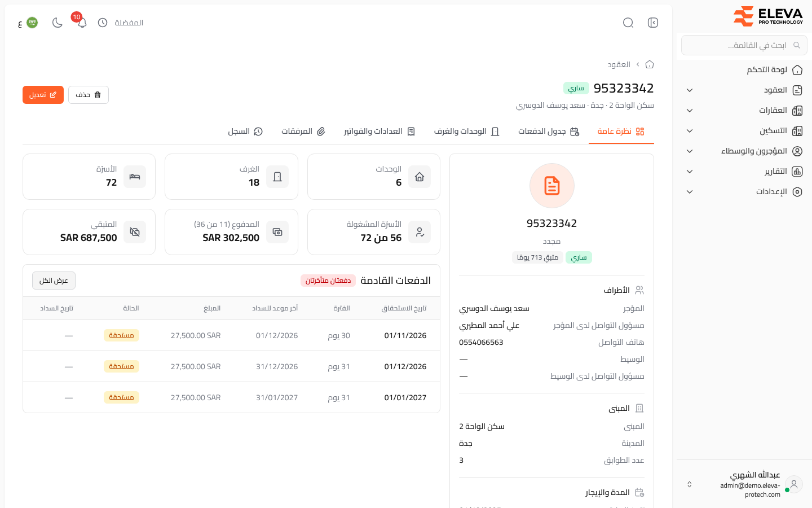
Task: Click متبق 713 يوما remaining days badge
Action: [x=537, y=257]
